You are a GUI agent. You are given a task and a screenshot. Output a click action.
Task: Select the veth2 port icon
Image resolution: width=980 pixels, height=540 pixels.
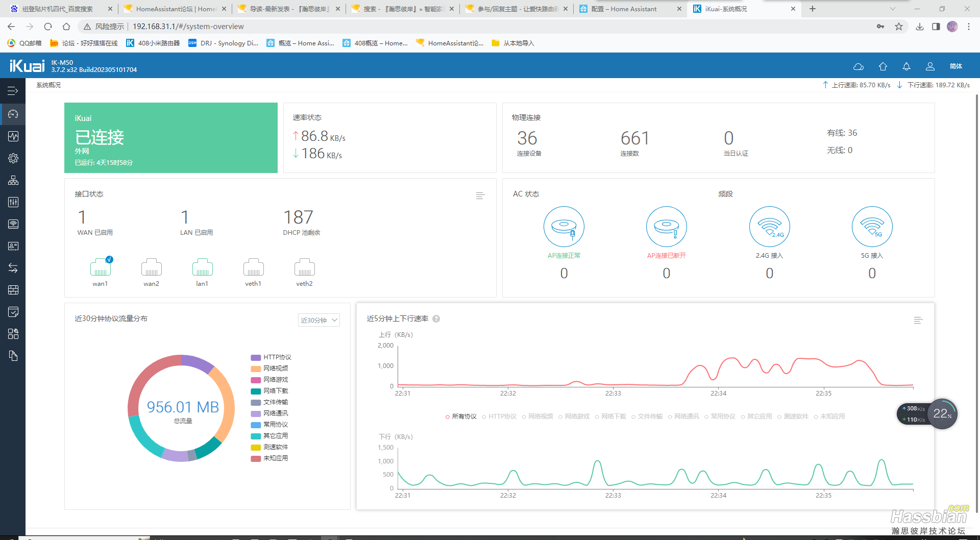click(x=304, y=267)
